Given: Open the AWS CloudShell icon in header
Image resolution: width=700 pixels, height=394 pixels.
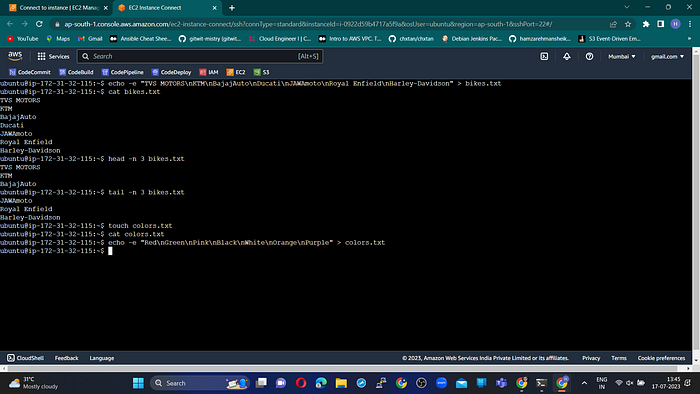Looking at the screenshot, I should tap(544, 56).
